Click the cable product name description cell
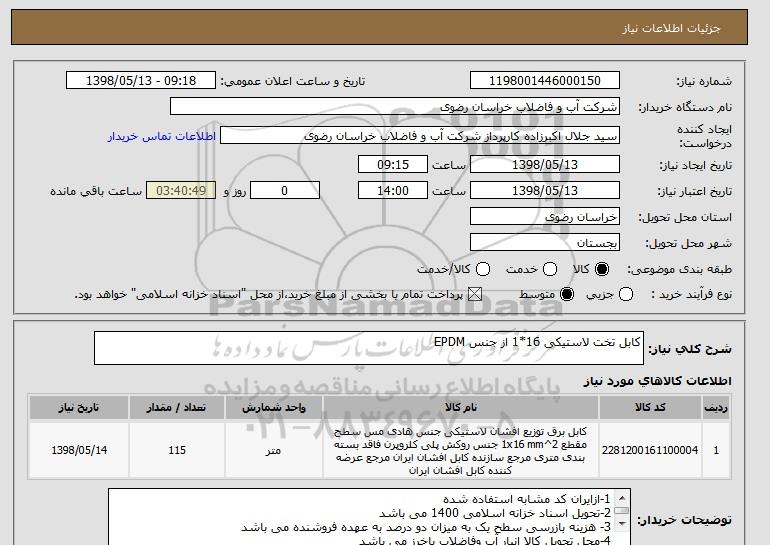This screenshot has width=770, height=545. pos(461,451)
